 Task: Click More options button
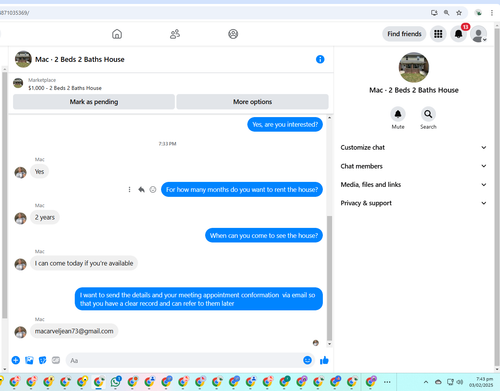[252, 102]
